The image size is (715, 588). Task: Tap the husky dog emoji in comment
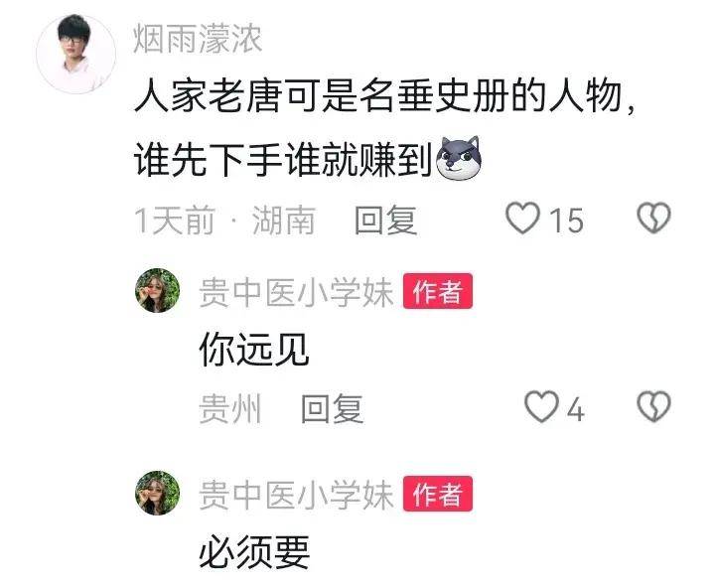click(458, 158)
